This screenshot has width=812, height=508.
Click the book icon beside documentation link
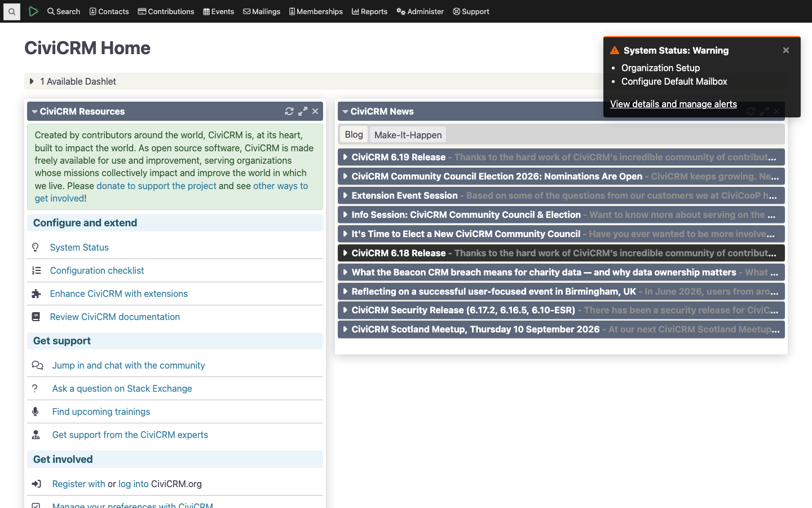click(36, 317)
